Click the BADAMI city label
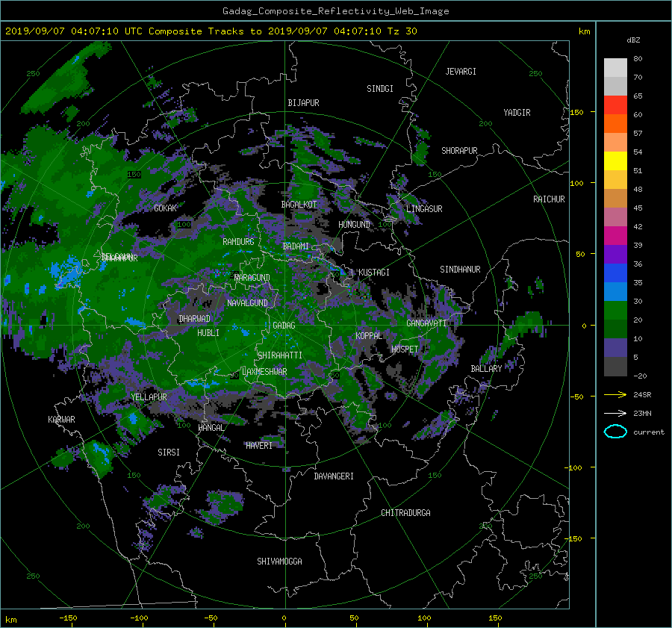Screen dimensions: 672x628 [x=296, y=246]
